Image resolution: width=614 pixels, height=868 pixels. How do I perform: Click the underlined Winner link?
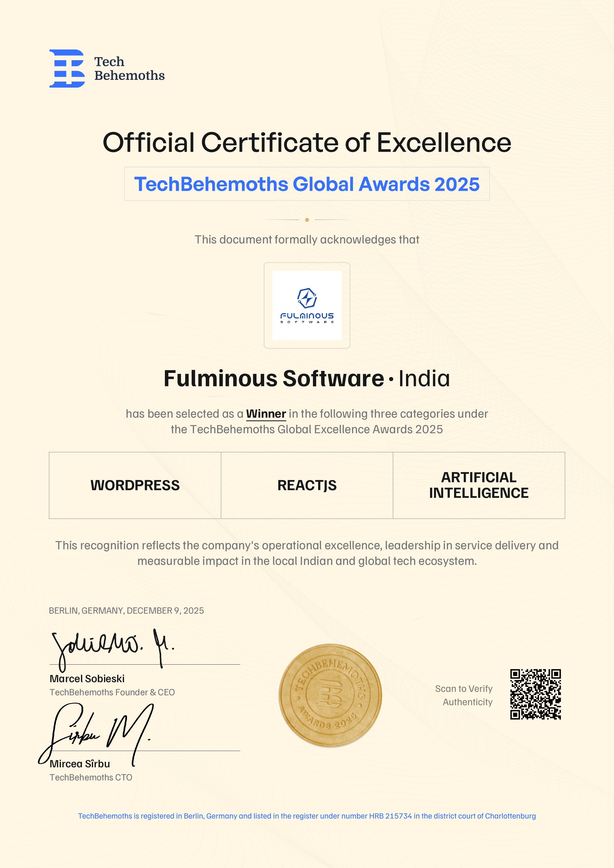[x=266, y=413]
